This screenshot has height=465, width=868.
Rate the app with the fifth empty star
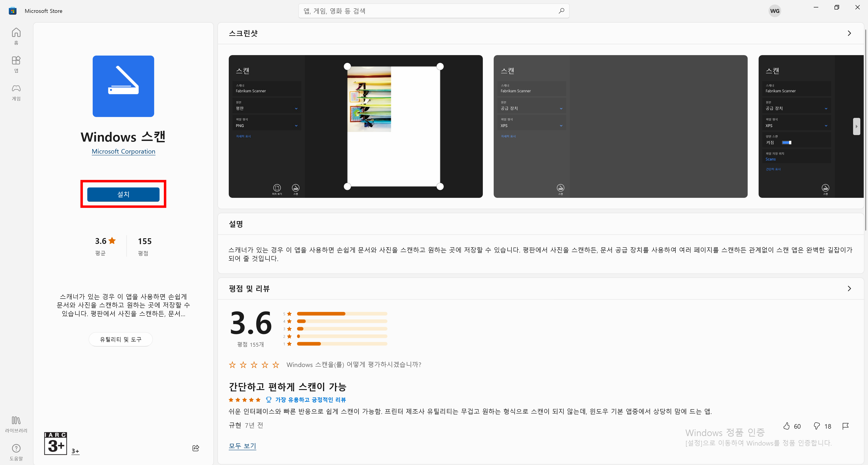point(276,365)
